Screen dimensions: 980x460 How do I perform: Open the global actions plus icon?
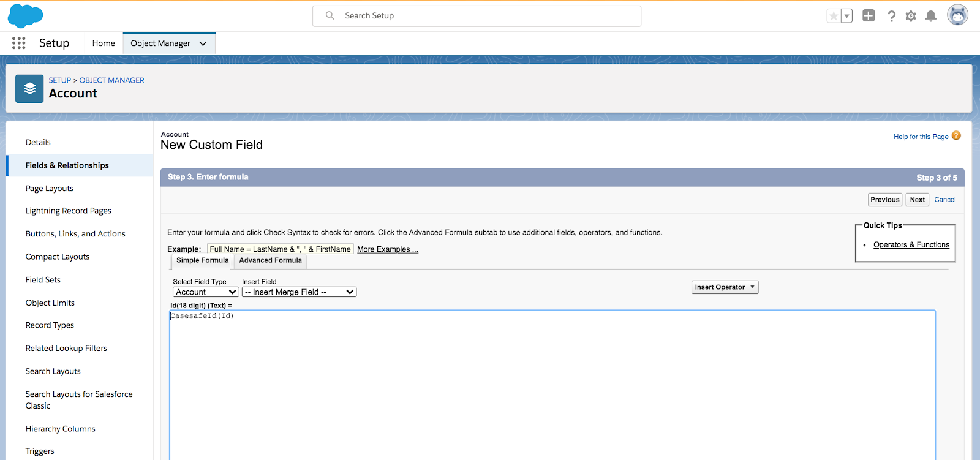tap(869, 16)
